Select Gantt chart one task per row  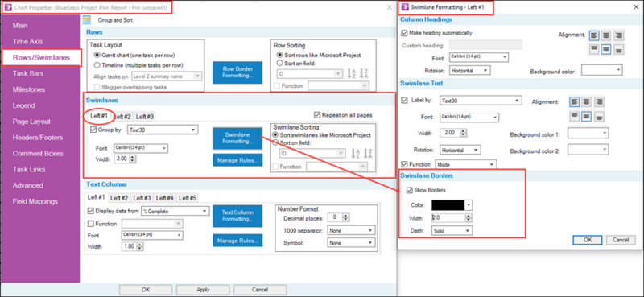pyautogui.click(x=97, y=55)
